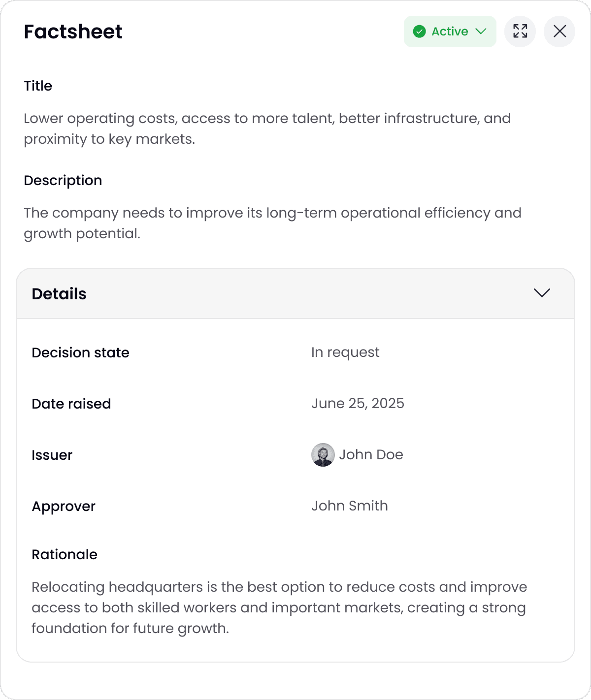Screen dimensions: 591x700
Task: Click the Rationale label
Action: coord(65,555)
